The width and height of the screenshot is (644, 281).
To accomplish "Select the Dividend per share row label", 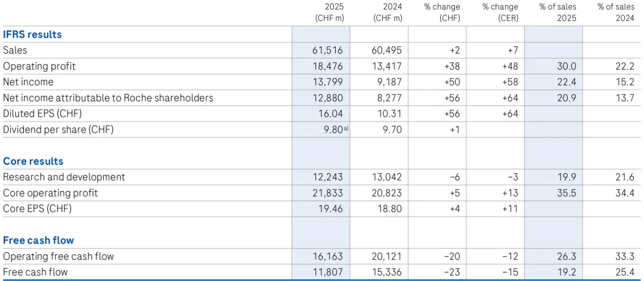I will click(x=58, y=130).
